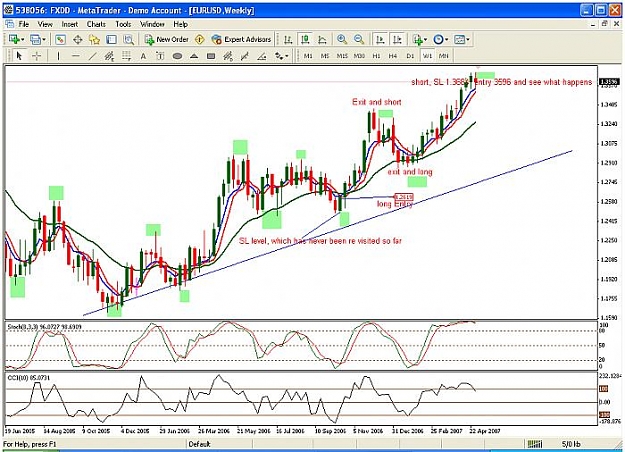Switch chart to candlesticks mode
The height and width of the screenshot is (452, 625).
305,39
